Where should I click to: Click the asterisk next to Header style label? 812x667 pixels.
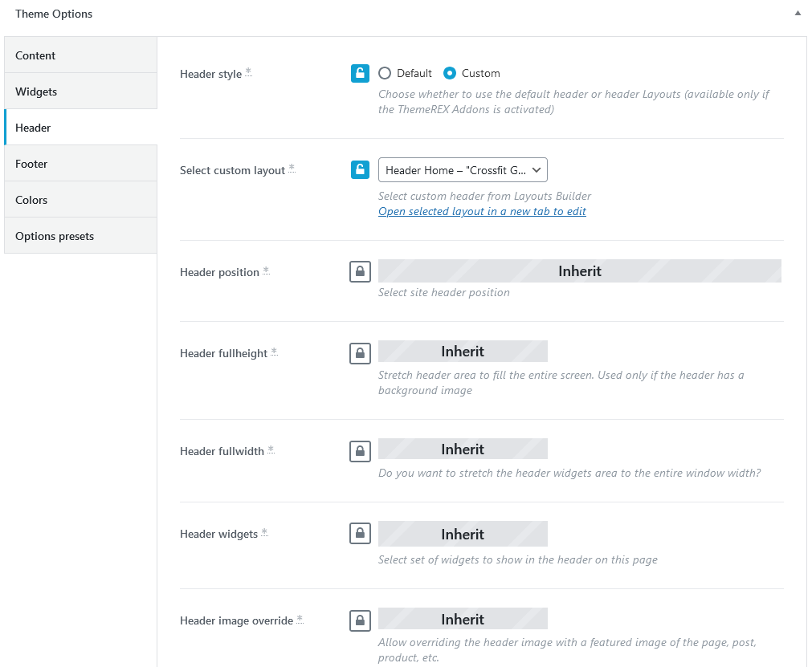click(248, 72)
